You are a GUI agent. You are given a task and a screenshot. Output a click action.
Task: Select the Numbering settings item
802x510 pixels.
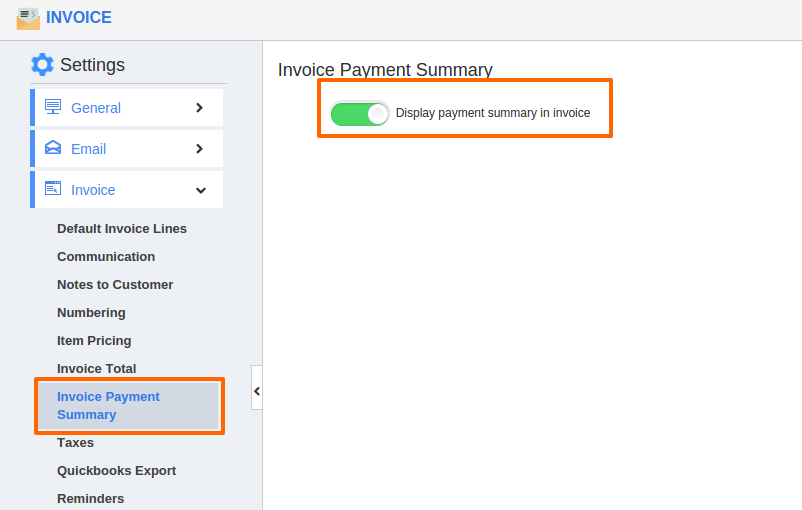click(x=91, y=313)
